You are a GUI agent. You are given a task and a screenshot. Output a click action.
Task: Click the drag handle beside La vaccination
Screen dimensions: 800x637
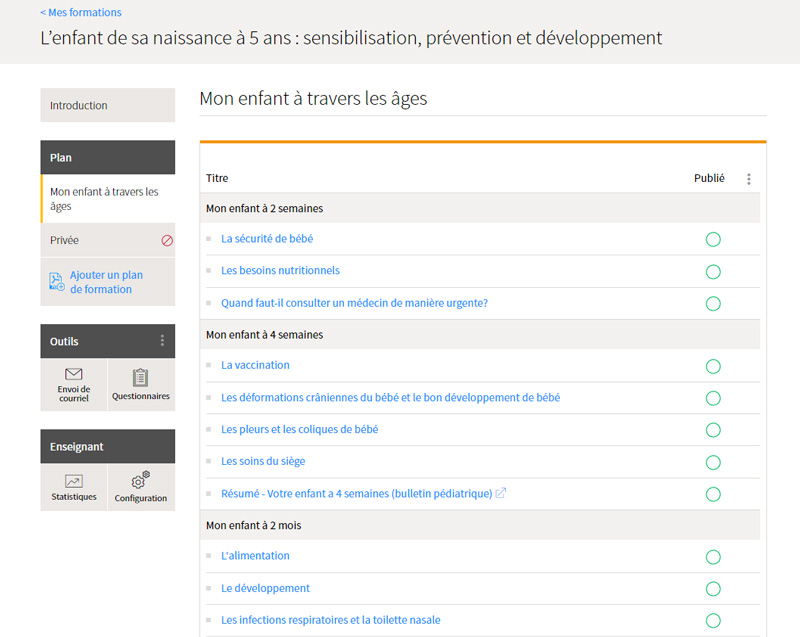[x=209, y=366]
